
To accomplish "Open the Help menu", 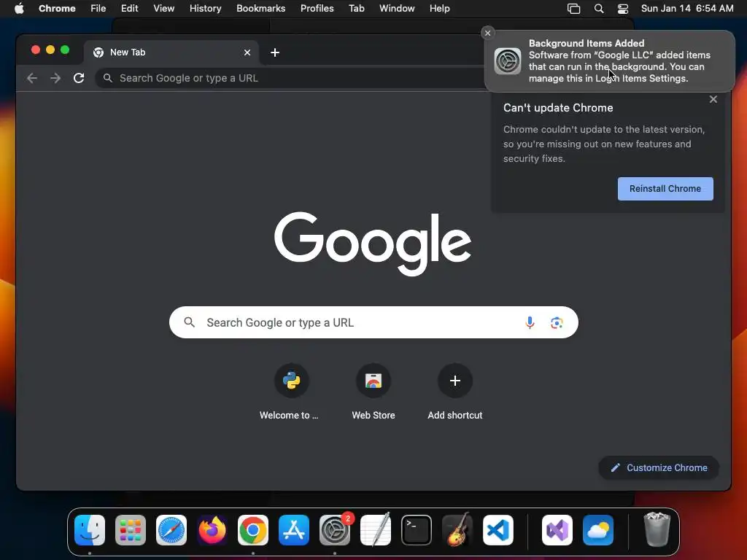I will pos(439,9).
